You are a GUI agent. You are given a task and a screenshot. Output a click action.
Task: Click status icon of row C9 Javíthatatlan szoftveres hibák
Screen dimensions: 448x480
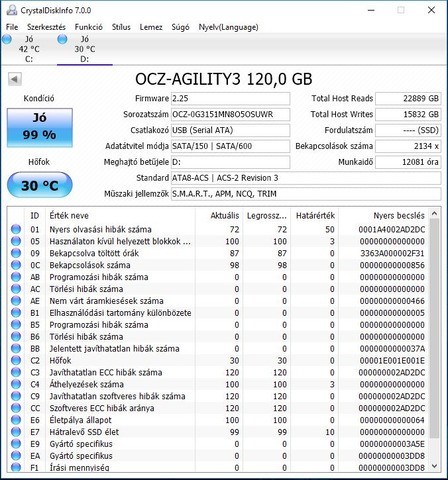click(x=16, y=396)
